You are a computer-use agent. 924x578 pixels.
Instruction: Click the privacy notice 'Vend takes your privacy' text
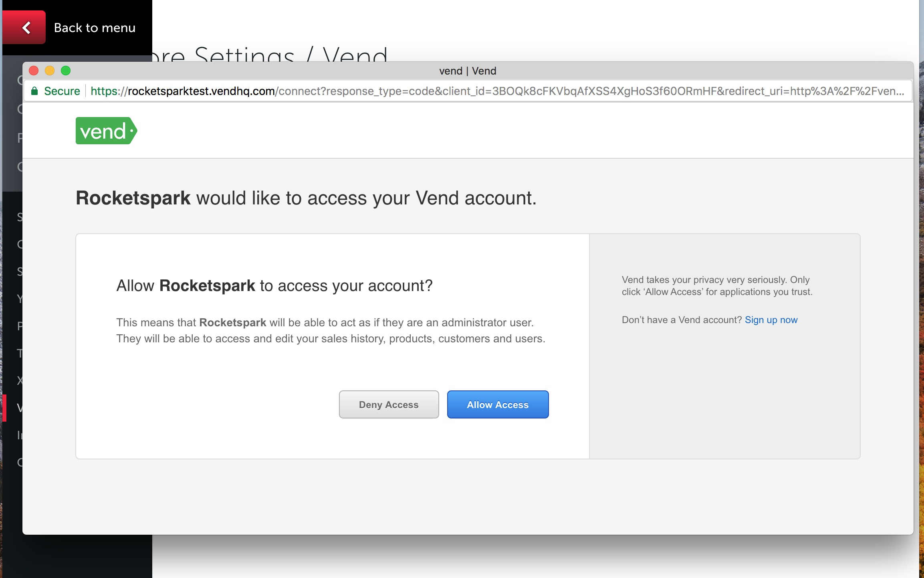(717, 286)
